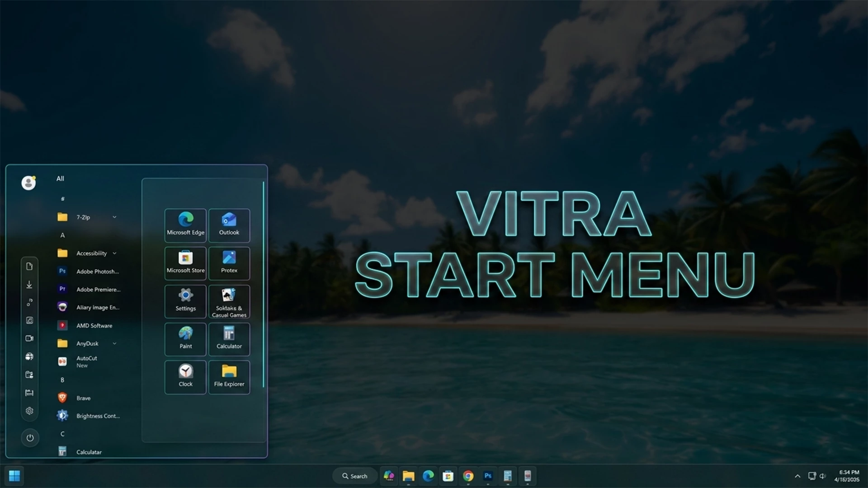Open Calculator from the pinned tiles
The height and width of the screenshot is (488, 868).
229,339
